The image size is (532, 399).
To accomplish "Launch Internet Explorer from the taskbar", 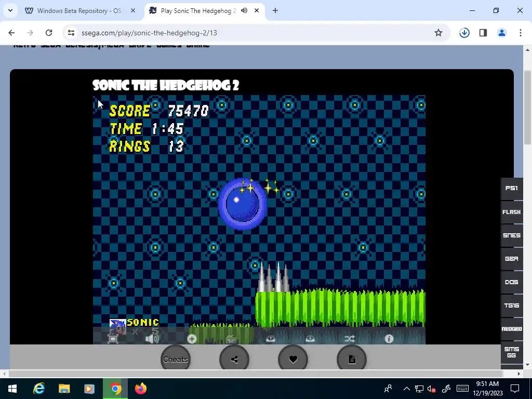I will tap(38, 389).
